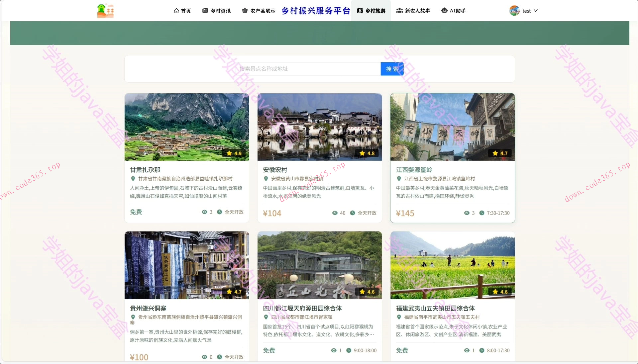This screenshot has height=364, width=638.
Task: Click the 4.9 star badge on 甘肃扎尕那
Action: pos(234,153)
